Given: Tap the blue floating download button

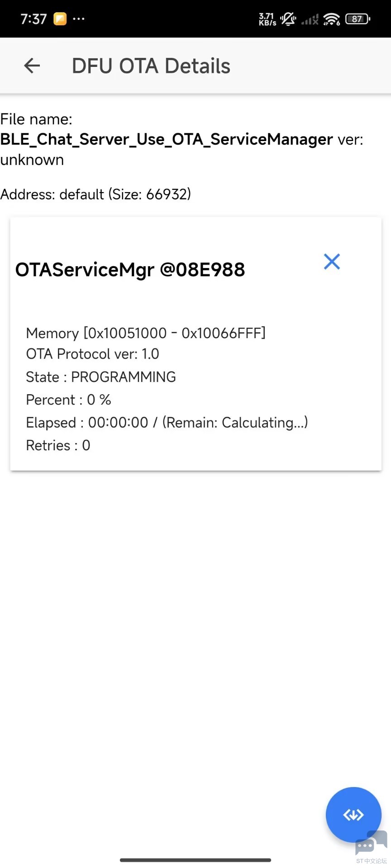Looking at the screenshot, I should tap(353, 815).
